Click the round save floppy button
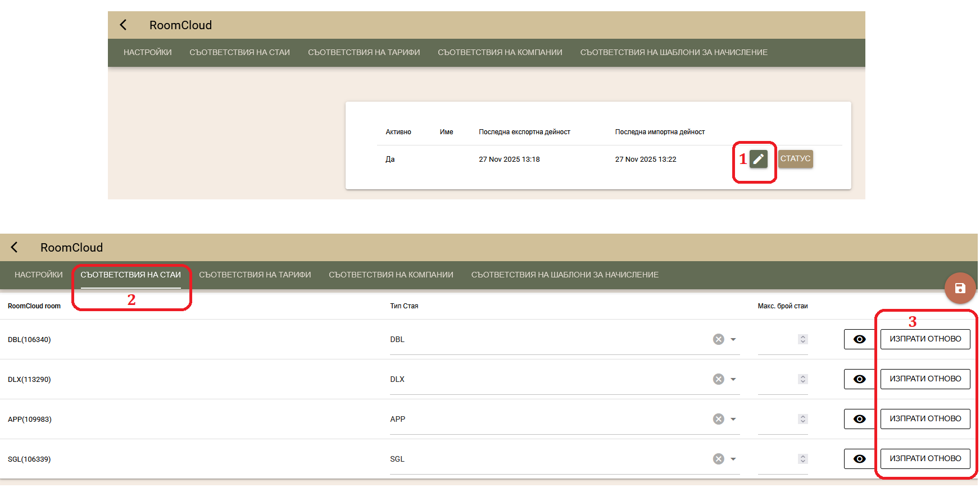980x492 pixels. [960, 288]
